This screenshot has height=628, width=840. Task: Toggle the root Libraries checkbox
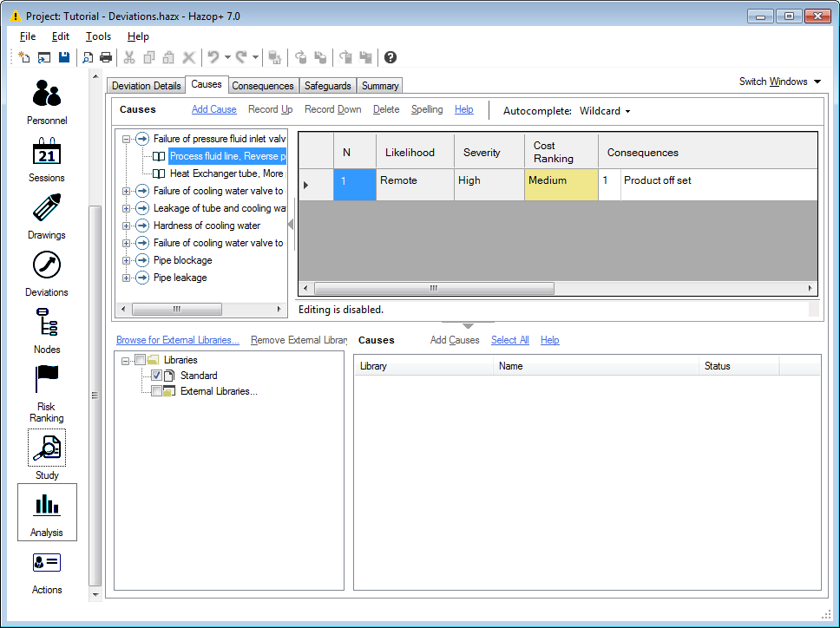point(140,360)
